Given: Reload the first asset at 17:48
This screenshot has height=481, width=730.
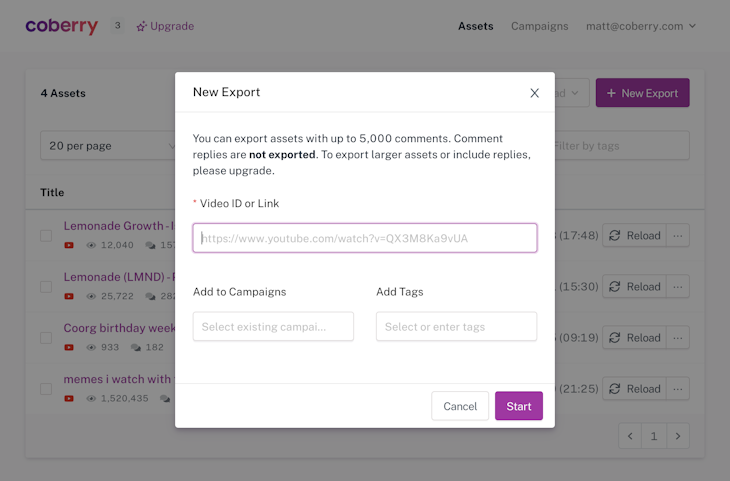Looking at the screenshot, I should tap(634, 236).
